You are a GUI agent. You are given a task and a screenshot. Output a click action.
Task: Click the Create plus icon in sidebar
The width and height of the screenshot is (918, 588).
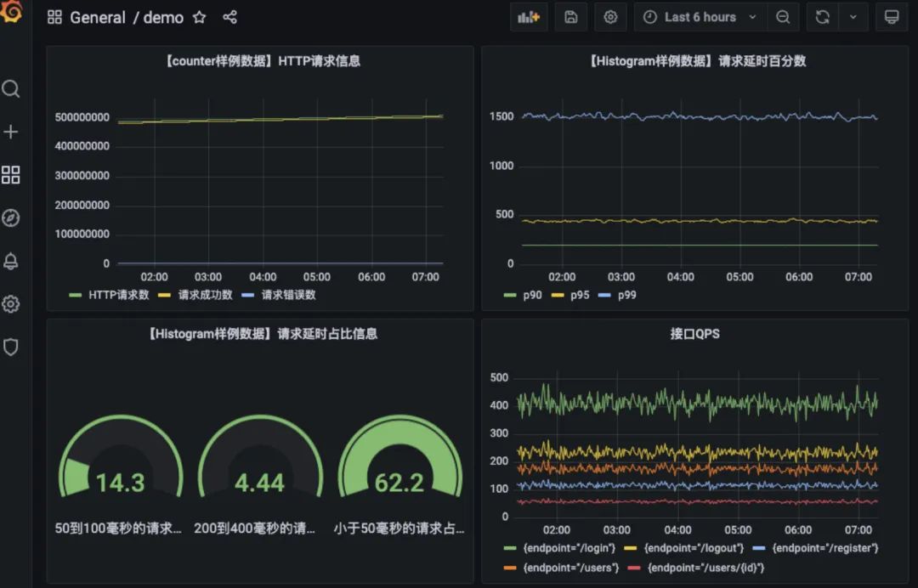pos(10,132)
